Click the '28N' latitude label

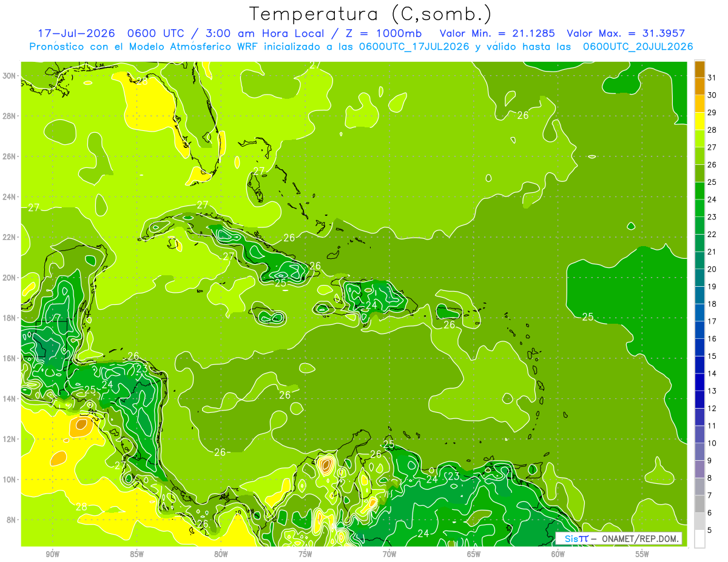coord(10,116)
